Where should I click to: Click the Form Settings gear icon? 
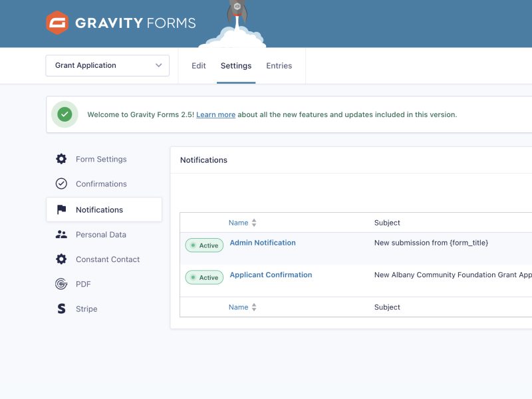click(x=61, y=159)
